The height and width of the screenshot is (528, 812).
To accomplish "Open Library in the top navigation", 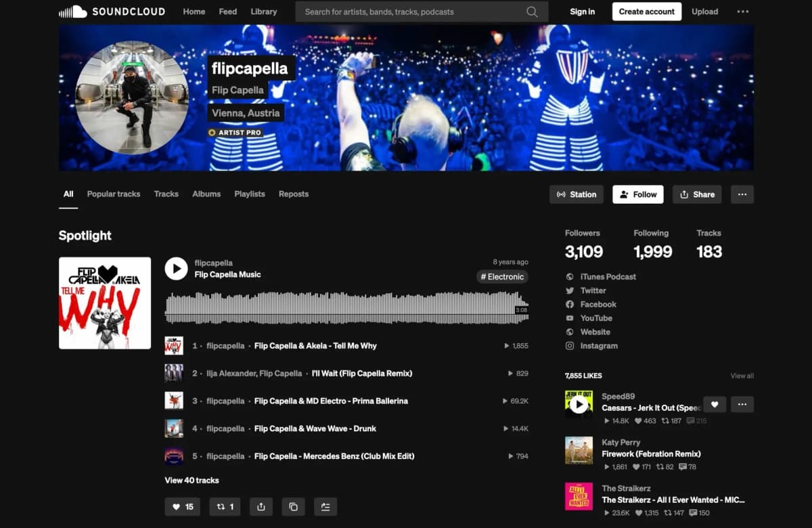I will 264,12.
